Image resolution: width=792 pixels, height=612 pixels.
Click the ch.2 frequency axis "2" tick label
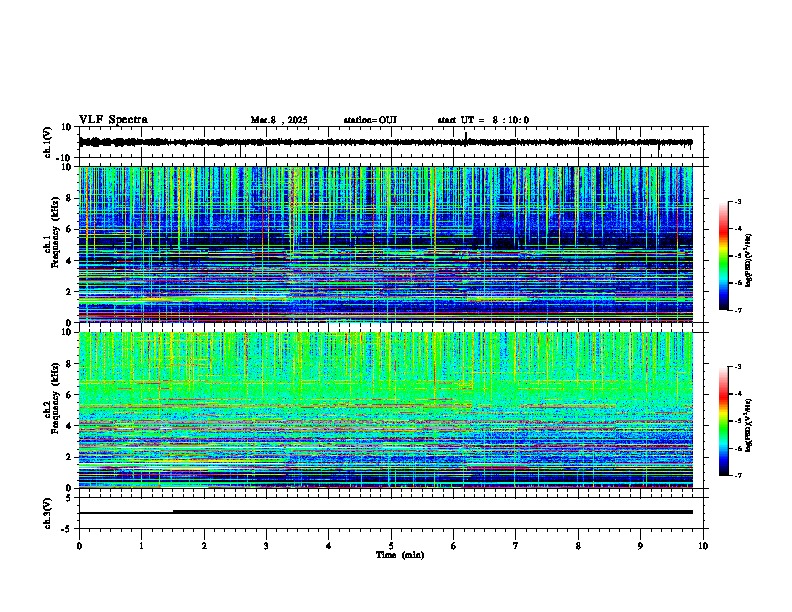point(69,457)
